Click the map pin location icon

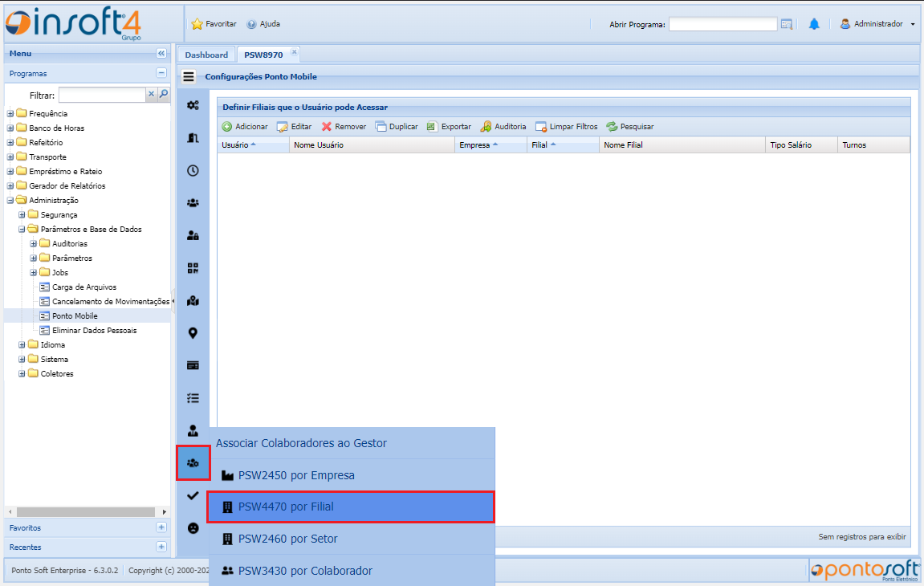193,333
